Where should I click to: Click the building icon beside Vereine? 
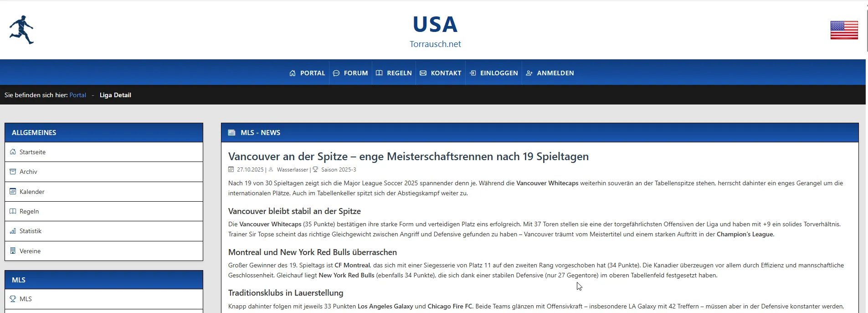coord(13,251)
